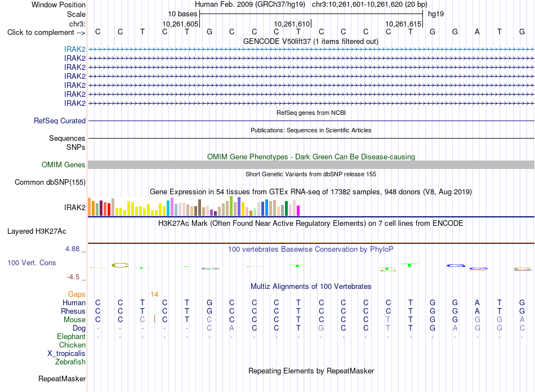Select the Chicken species row label

72,345
